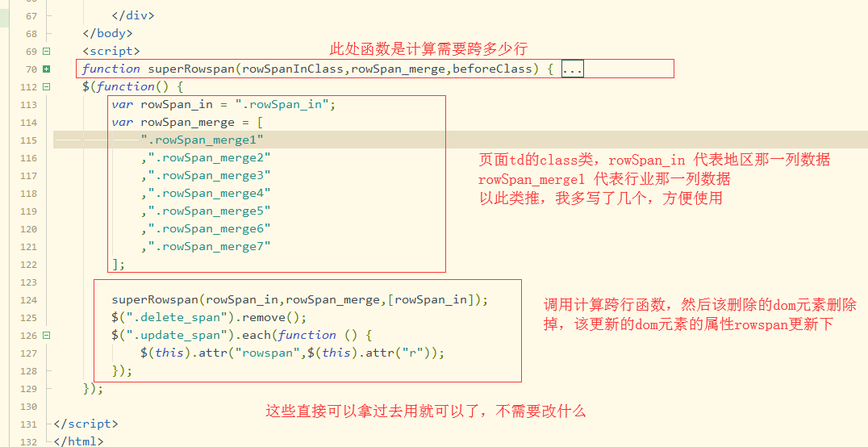The height and width of the screenshot is (447, 868).
Task: Click line number 124 in the gutter
Action: point(27,299)
